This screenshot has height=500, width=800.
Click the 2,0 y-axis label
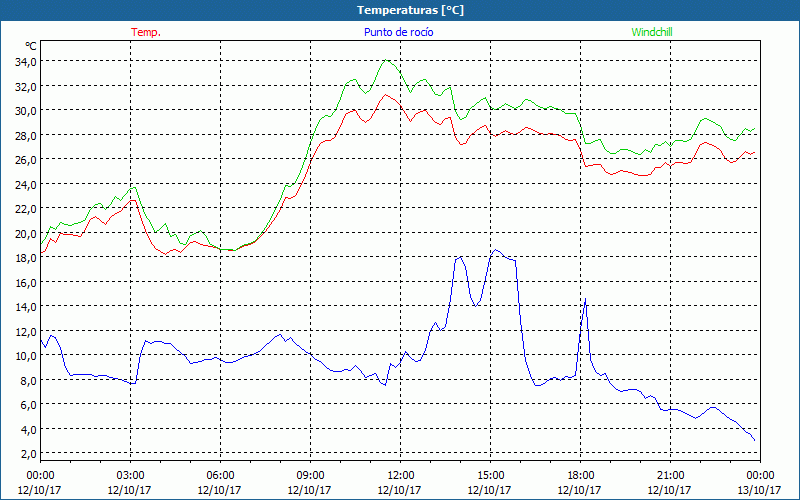(29, 454)
